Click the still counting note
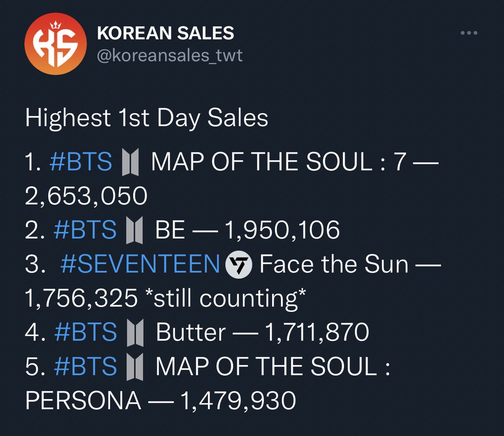Image resolution: width=504 pixels, height=436 pixels. coord(230,299)
